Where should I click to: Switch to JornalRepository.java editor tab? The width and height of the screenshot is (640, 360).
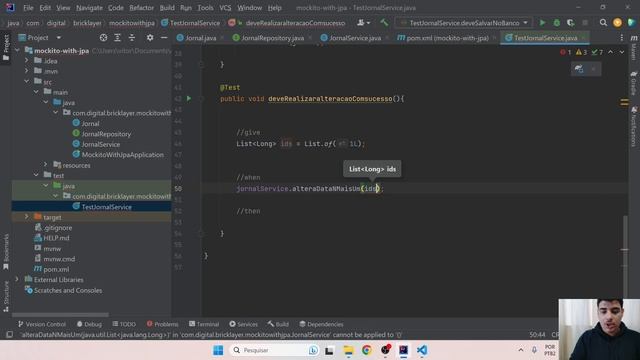click(x=272, y=38)
